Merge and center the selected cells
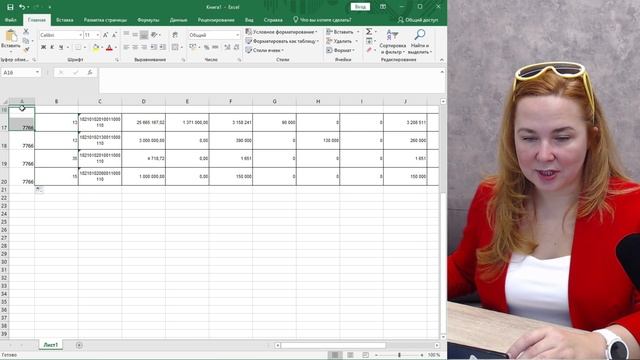The height and width of the screenshot is (360, 640). [175, 47]
